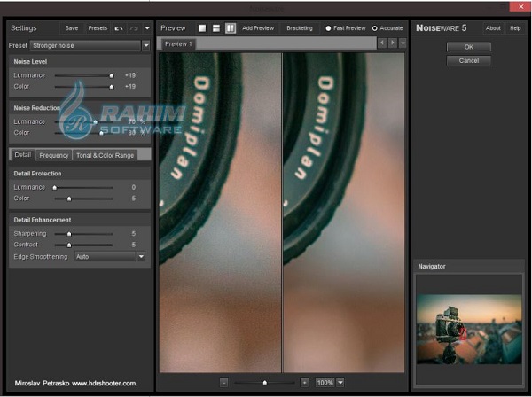The width and height of the screenshot is (532, 397).
Task: Click the Noise Reduction Color slider handle
Action: (101, 133)
